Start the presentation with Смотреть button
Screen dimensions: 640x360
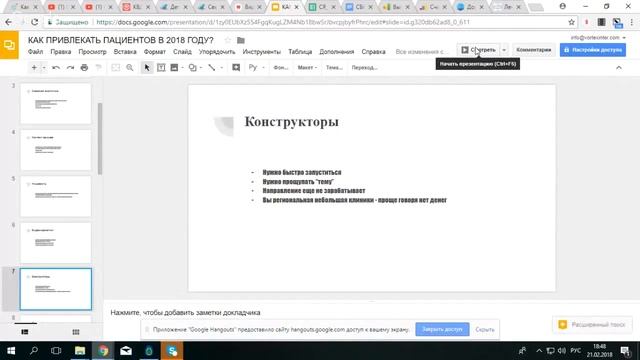click(478, 50)
